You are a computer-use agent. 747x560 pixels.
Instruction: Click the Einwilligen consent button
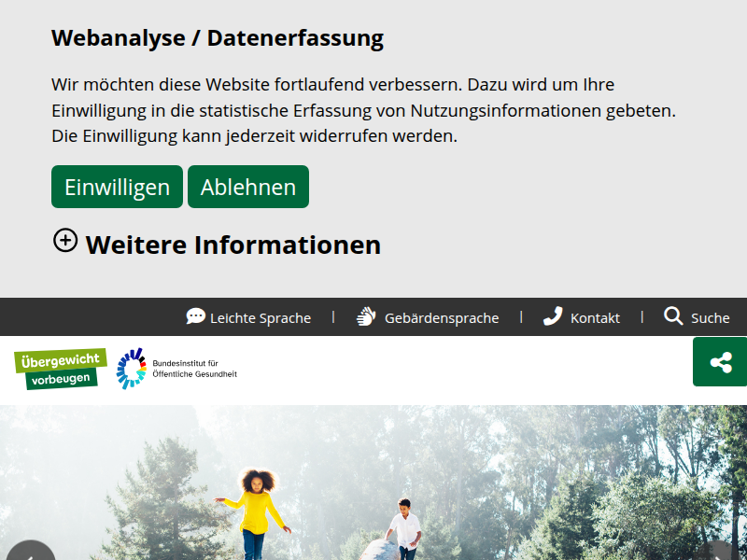[117, 187]
